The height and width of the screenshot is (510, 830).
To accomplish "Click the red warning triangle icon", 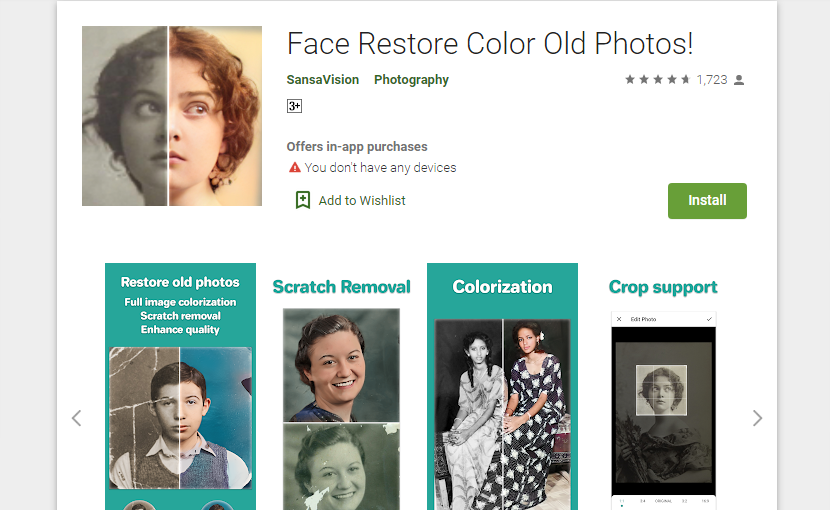I will (x=294, y=167).
